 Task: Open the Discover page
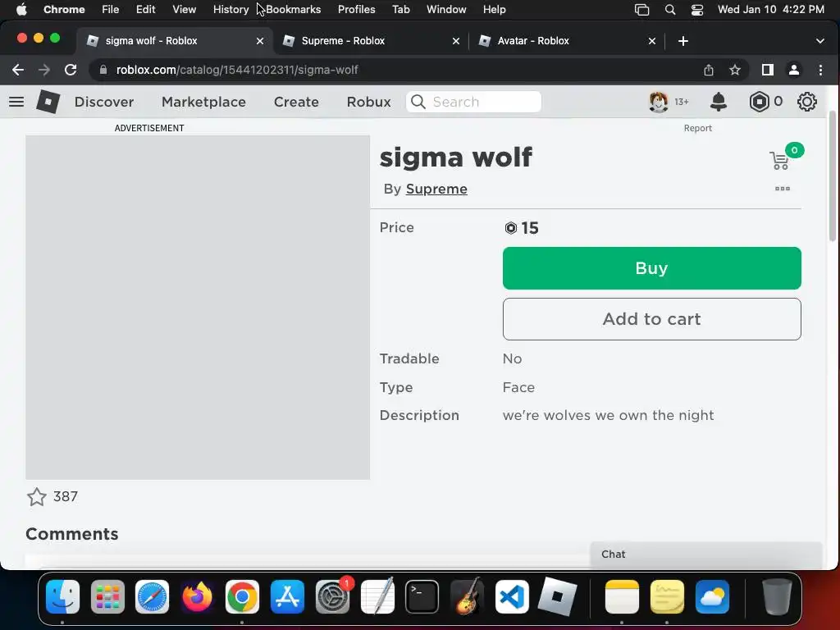coord(104,102)
